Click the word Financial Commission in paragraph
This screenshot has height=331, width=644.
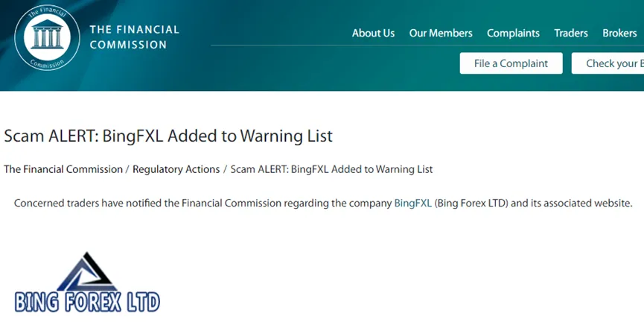point(232,203)
